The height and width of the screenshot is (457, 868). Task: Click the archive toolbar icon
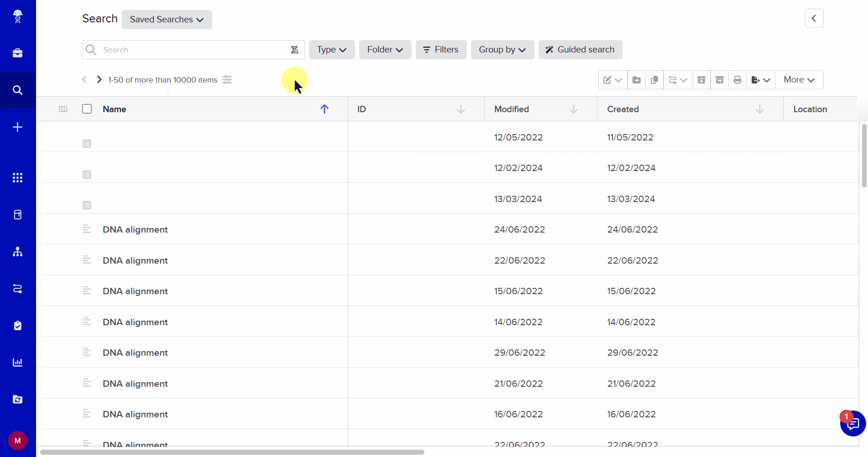point(701,80)
